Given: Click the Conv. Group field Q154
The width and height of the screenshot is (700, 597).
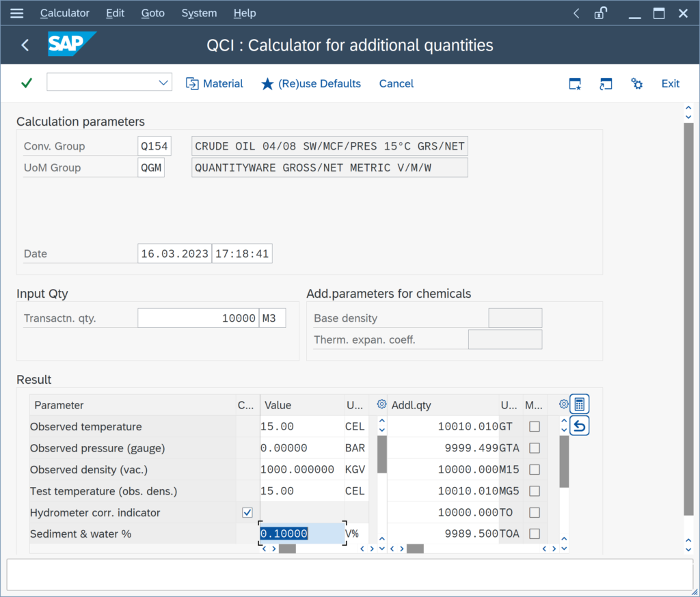Looking at the screenshot, I should point(154,146).
